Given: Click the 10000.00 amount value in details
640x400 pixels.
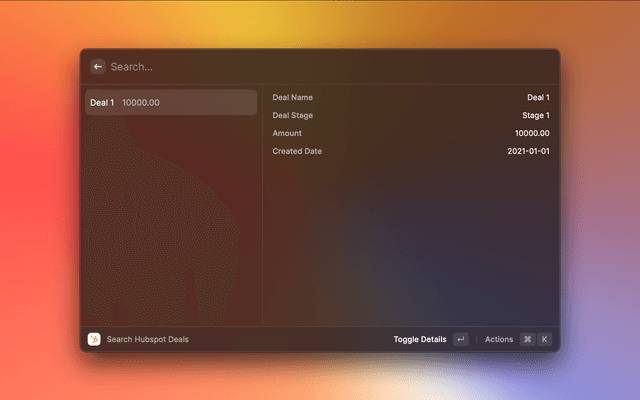Looking at the screenshot, I should coord(532,134).
